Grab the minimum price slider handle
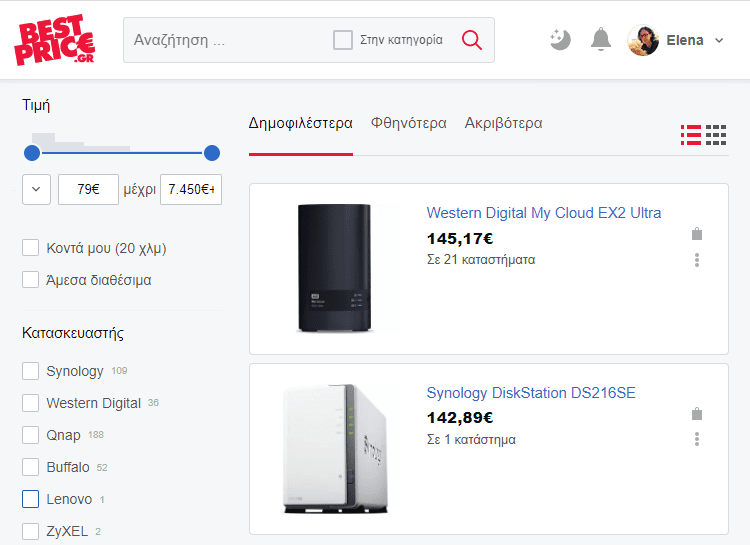This screenshot has height=545, width=750. 32,153
